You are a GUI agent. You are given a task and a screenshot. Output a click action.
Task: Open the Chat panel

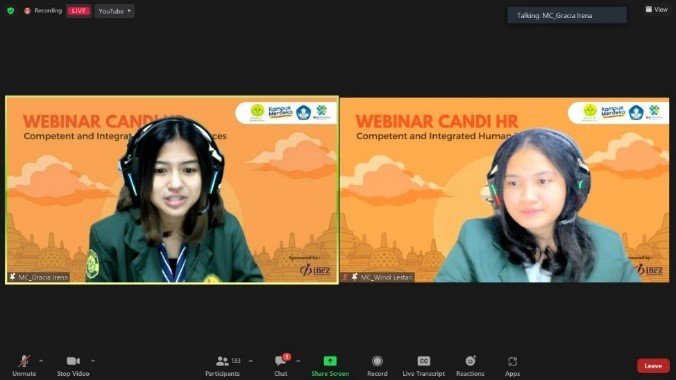(281, 365)
